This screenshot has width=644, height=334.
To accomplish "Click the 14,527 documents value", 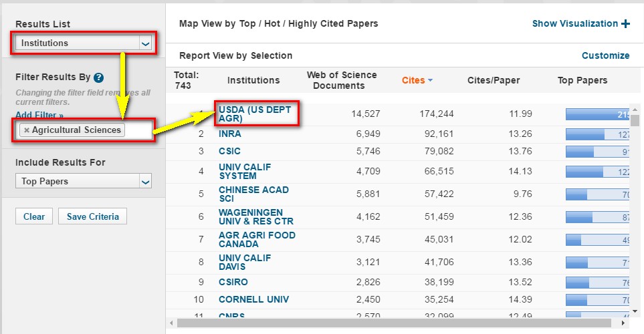I will 366,114.
